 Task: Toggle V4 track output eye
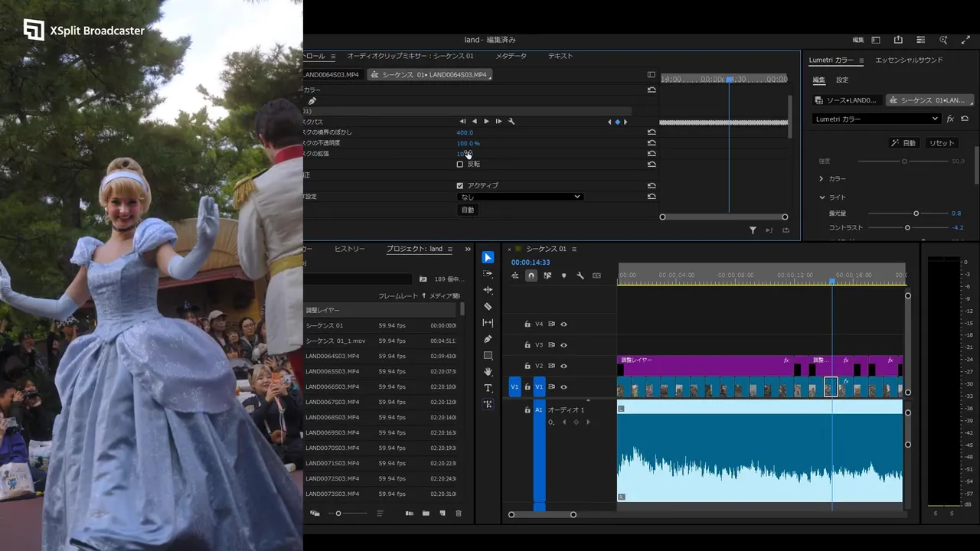563,324
